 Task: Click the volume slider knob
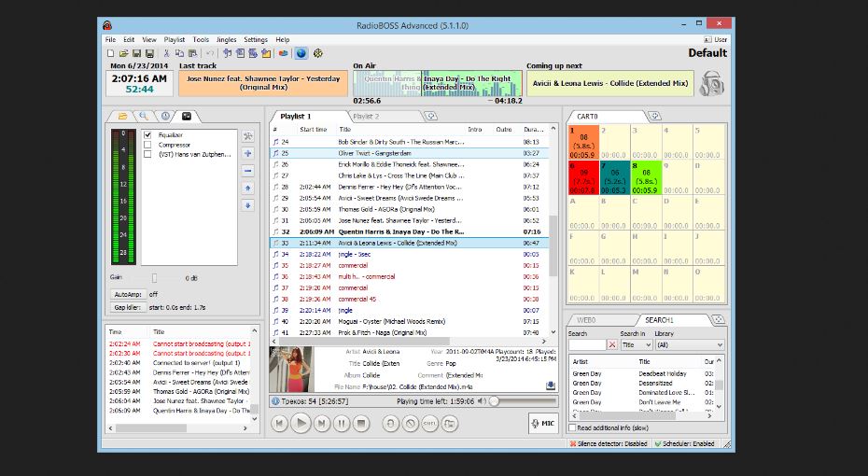[x=495, y=401]
